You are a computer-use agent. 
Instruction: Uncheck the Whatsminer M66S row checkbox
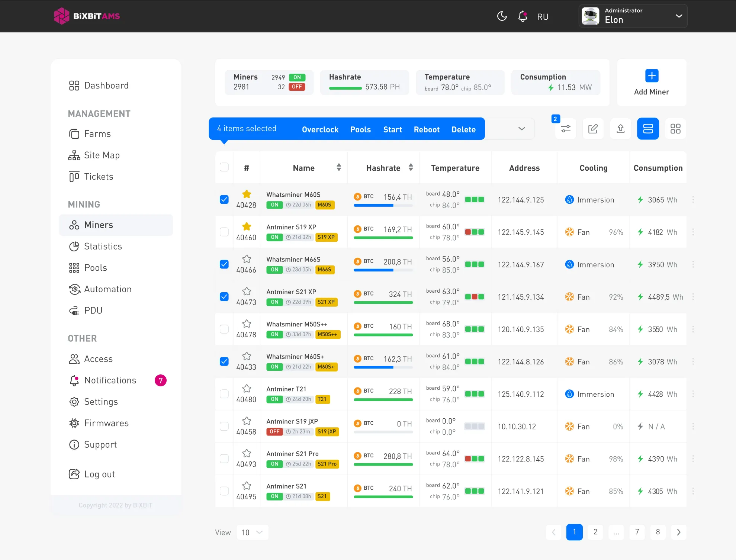click(x=224, y=264)
